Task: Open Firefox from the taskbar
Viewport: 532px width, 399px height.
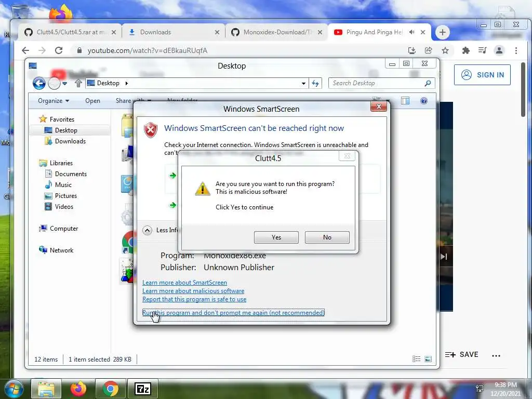Action: click(78, 389)
